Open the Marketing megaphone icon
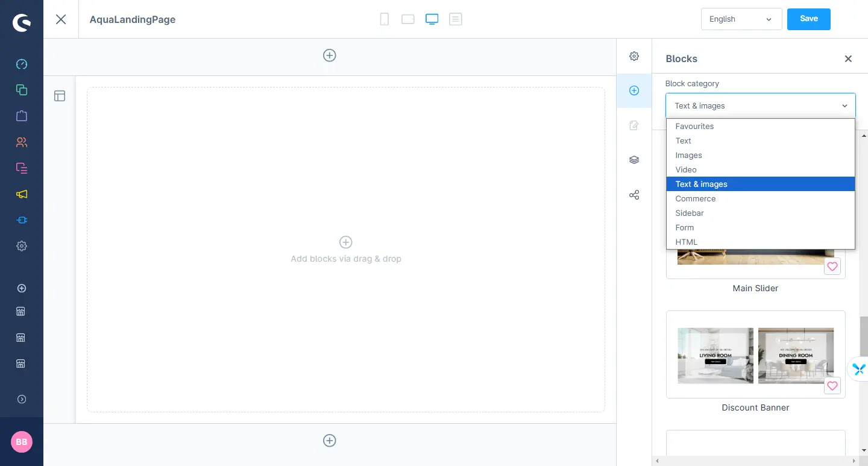Image resolution: width=868 pixels, height=466 pixels. click(x=22, y=194)
